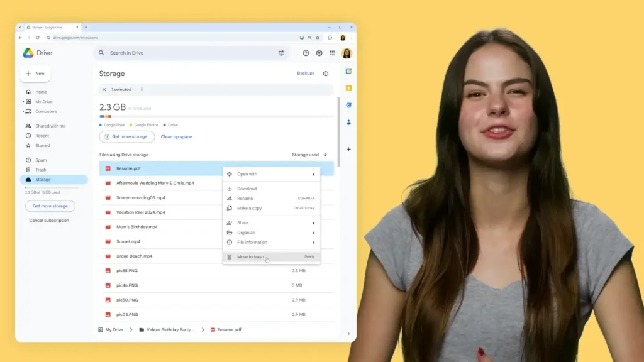Click the Clean up space link
Screen dimensions: 644x362
point(176,136)
